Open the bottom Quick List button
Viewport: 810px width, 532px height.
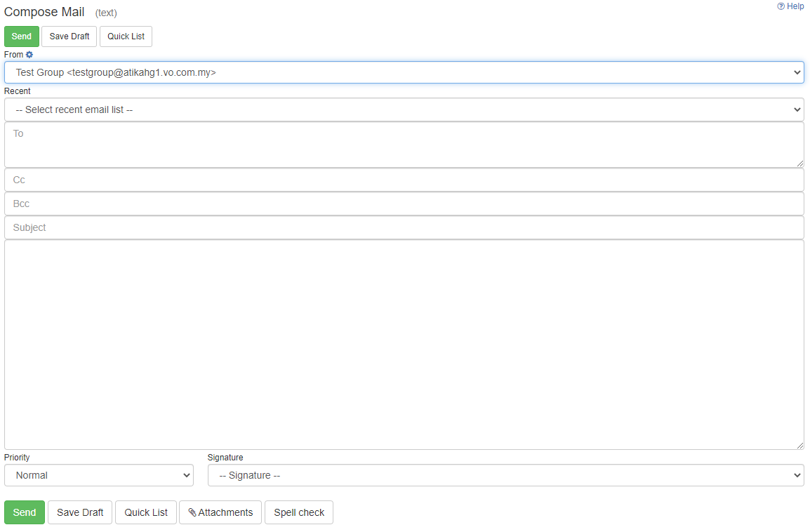pyautogui.click(x=146, y=512)
